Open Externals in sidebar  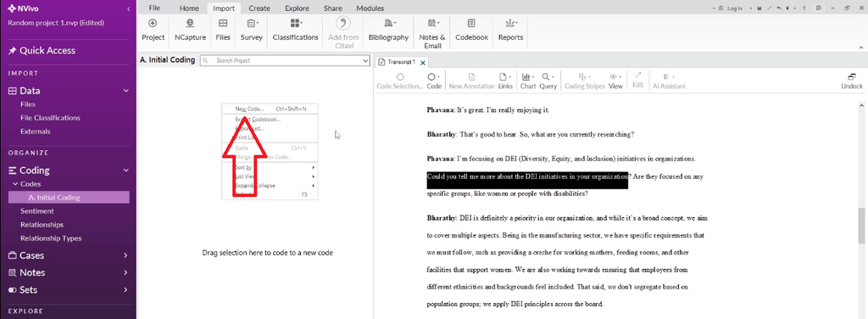[36, 132]
